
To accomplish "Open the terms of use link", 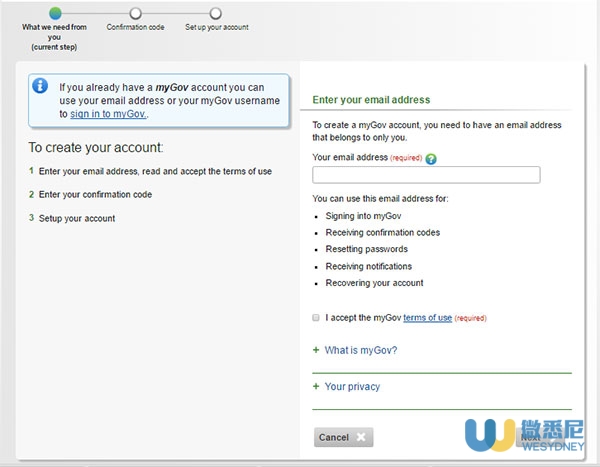I will coord(427,318).
